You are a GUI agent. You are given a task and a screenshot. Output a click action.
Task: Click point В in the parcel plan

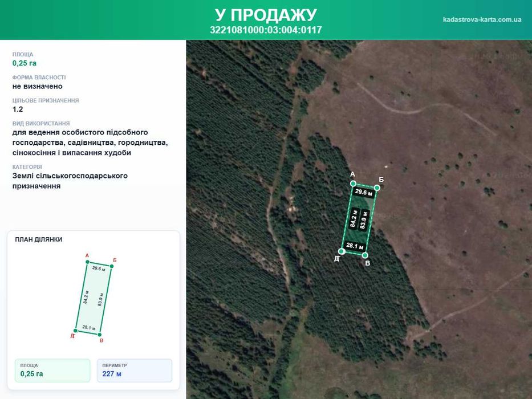(x=100, y=335)
